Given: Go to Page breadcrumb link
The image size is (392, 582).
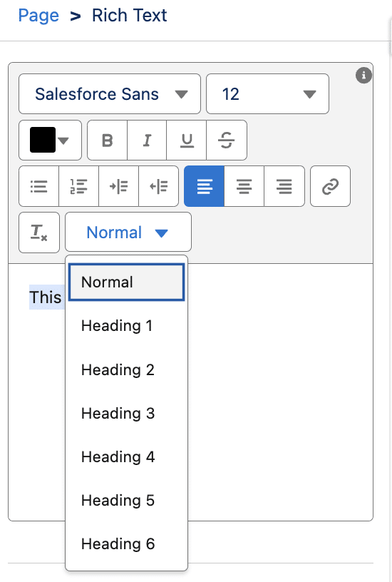Looking at the screenshot, I should (x=38, y=15).
